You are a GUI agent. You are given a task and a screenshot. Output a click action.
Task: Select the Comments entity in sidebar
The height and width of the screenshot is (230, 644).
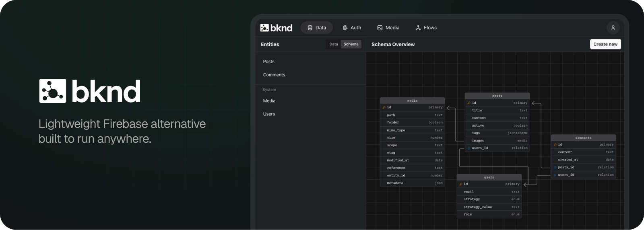[274, 75]
